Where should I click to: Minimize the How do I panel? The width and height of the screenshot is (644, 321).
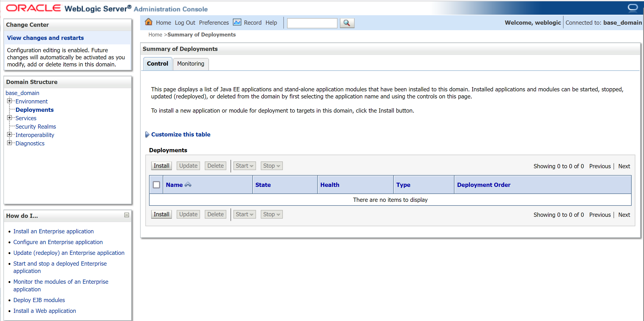pyautogui.click(x=127, y=215)
